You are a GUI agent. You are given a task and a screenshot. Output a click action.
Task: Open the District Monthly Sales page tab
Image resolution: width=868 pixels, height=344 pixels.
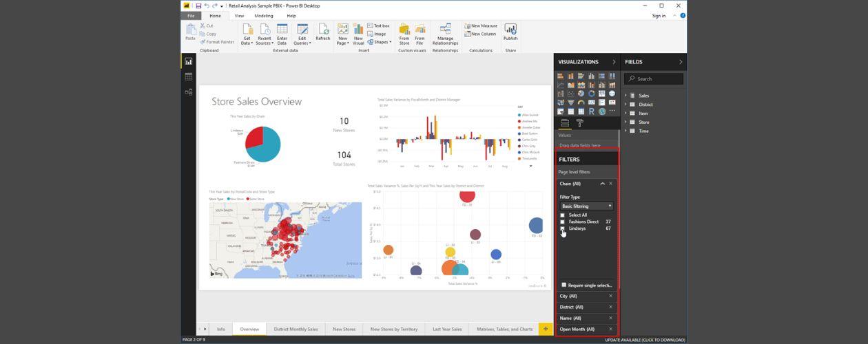pyautogui.click(x=296, y=329)
